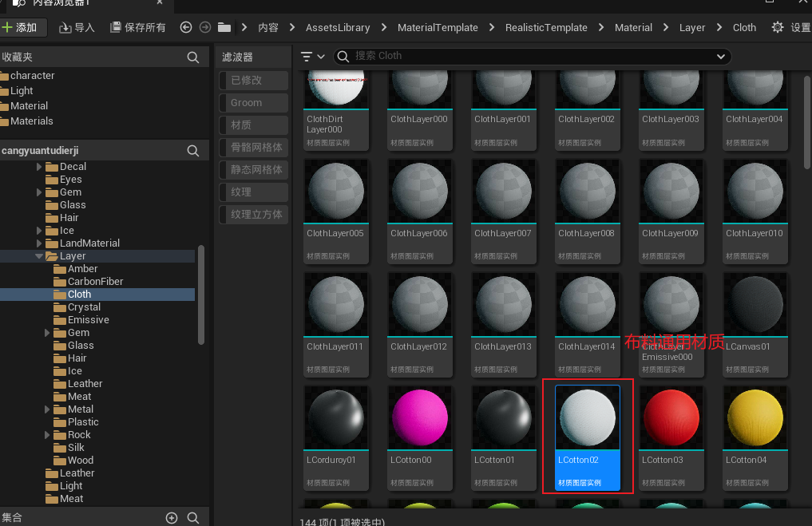Select the CarbonFiber folder
This screenshot has height=526, width=812.
[x=95, y=282]
